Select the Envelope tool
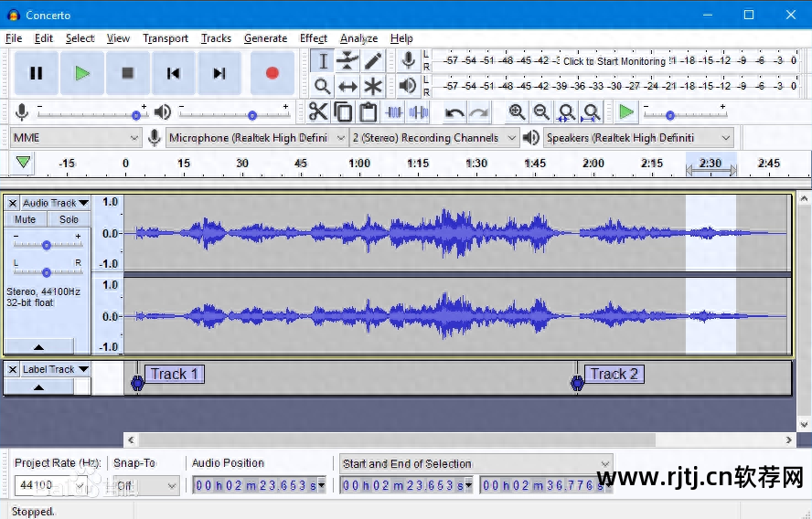 pyautogui.click(x=347, y=61)
